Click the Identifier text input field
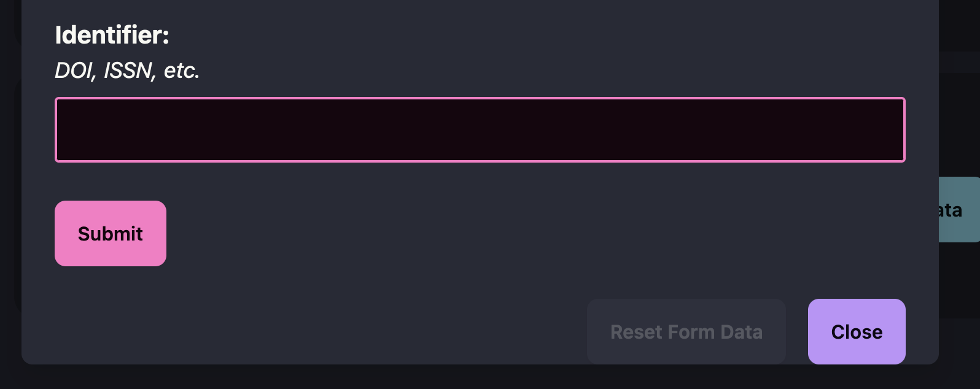Image resolution: width=980 pixels, height=389 pixels. tap(480, 129)
